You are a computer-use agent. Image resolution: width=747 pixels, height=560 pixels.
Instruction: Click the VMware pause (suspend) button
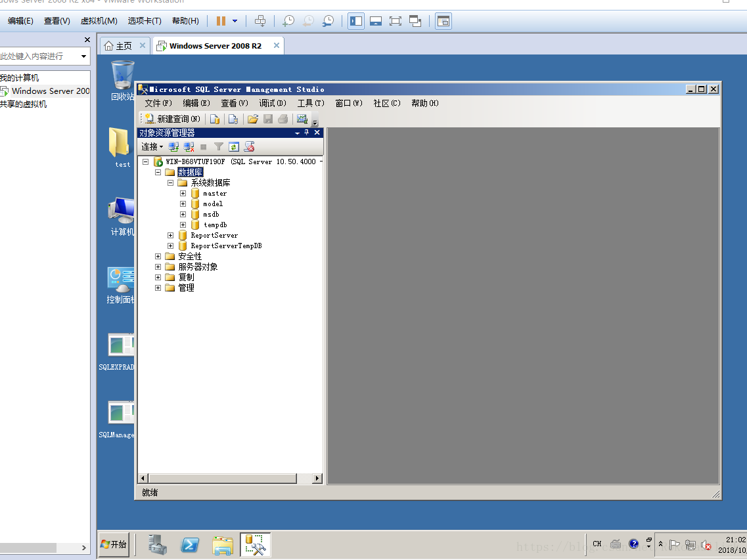click(x=221, y=21)
